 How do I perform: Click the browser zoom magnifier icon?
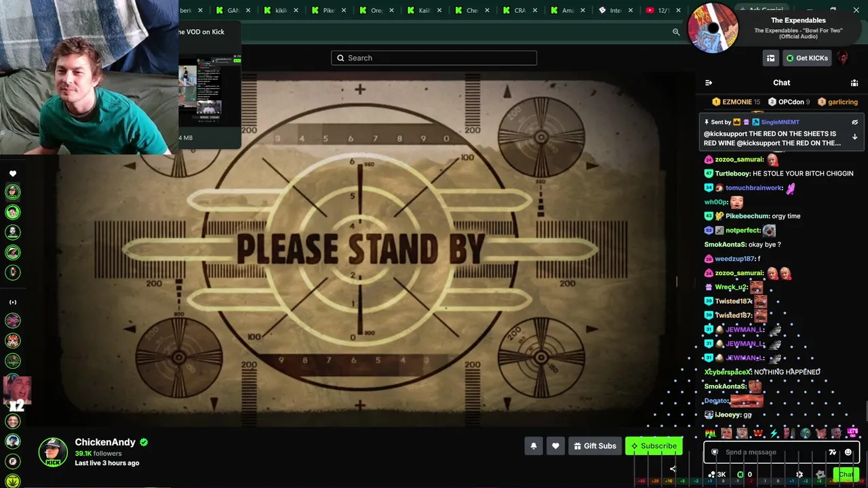coord(676,32)
